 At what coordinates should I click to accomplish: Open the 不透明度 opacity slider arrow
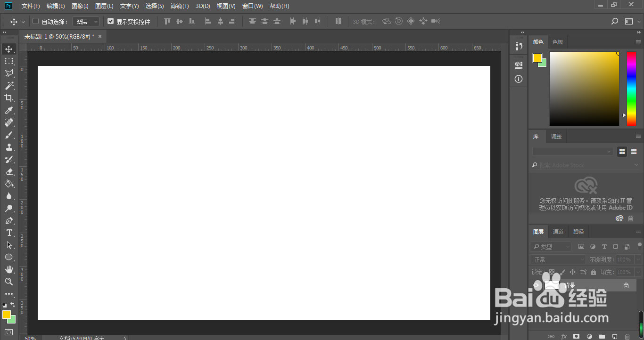coord(638,259)
